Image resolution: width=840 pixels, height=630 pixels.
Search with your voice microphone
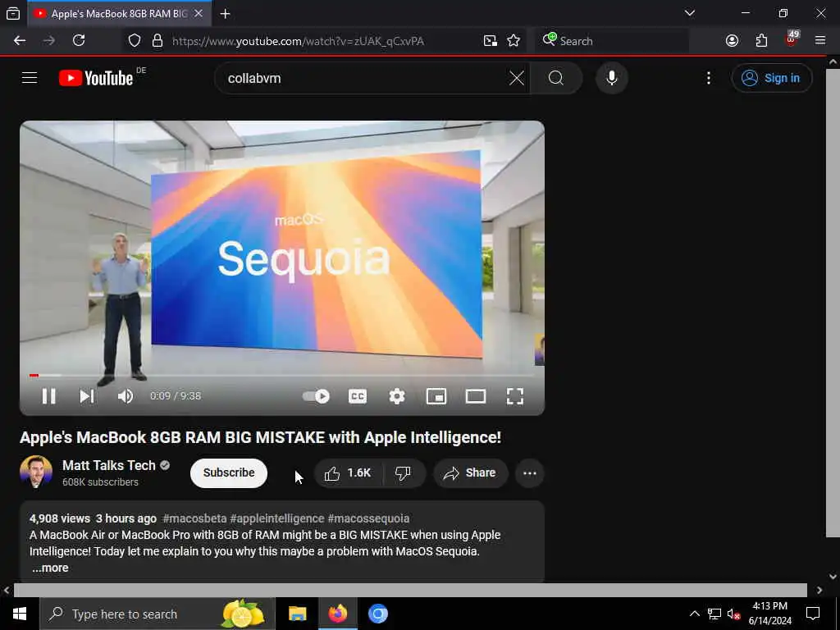point(612,78)
